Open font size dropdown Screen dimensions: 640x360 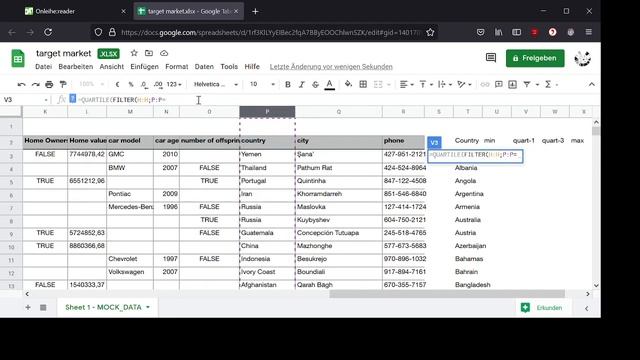(x=262, y=84)
